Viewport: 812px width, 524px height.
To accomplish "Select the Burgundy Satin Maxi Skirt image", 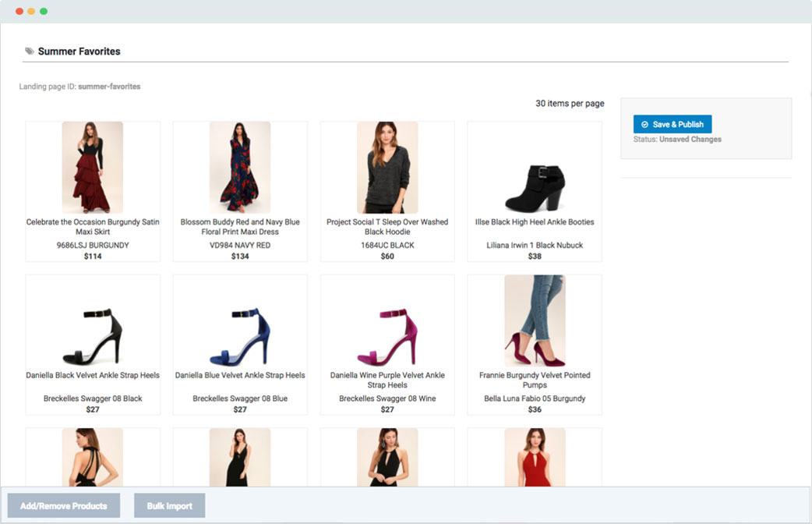I will coord(93,168).
